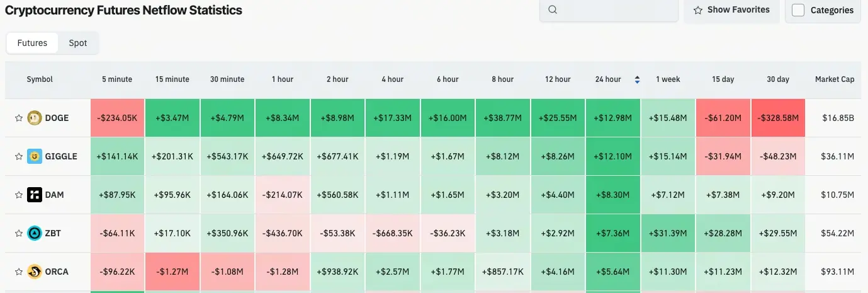Click the DOGE coin logo icon
Screen dimensions: 868x293
pyautogui.click(x=35, y=118)
